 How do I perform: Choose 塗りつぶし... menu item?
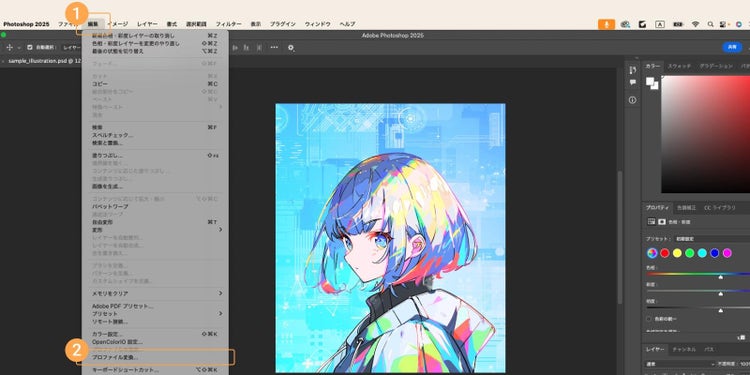tap(156, 155)
